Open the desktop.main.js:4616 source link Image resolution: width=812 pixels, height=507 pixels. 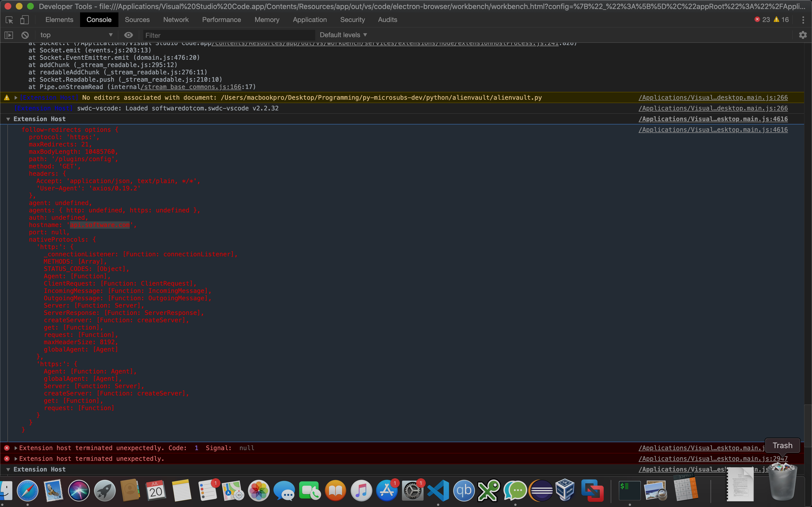point(713,119)
